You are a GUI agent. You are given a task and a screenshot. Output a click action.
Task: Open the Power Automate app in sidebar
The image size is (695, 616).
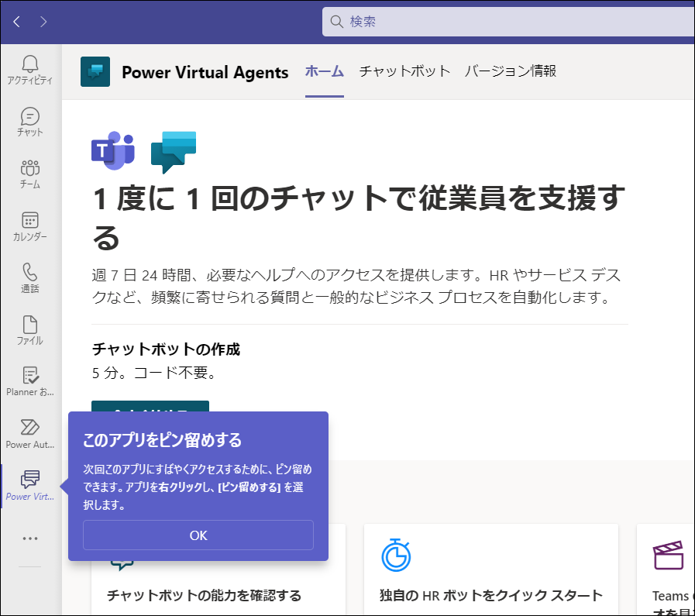tap(29, 435)
